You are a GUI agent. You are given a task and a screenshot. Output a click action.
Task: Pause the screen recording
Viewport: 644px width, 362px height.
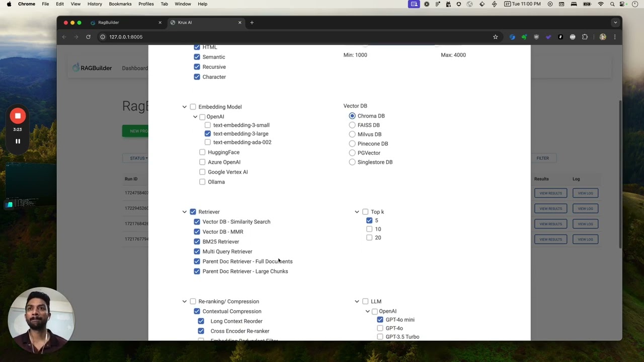[x=18, y=141]
